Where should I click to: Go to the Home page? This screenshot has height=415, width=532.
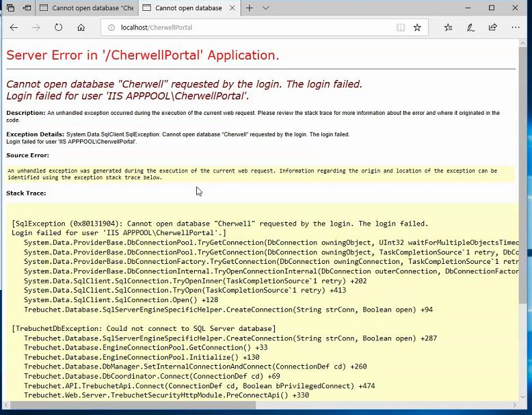pyautogui.click(x=81, y=27)
